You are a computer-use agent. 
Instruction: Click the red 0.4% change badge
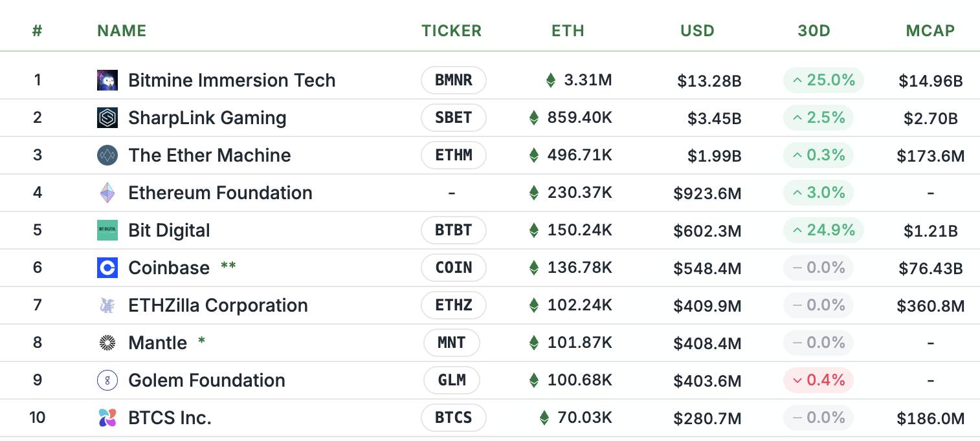pos(818,380)
